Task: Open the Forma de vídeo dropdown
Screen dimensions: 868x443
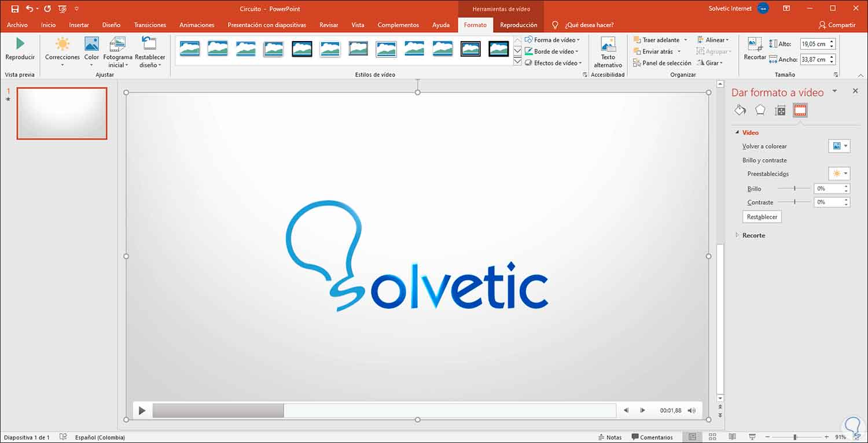Action: (x=553, y=40)
